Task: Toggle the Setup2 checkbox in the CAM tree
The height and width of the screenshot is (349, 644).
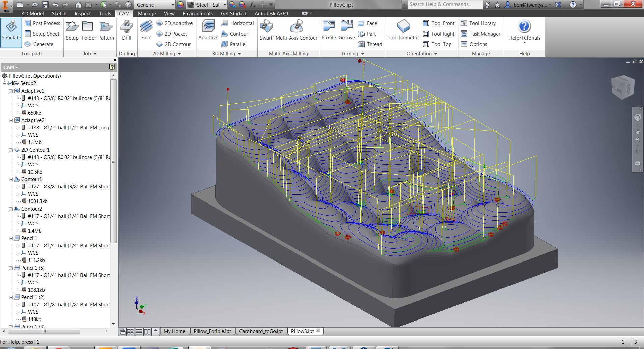Action: coord(10,83)
